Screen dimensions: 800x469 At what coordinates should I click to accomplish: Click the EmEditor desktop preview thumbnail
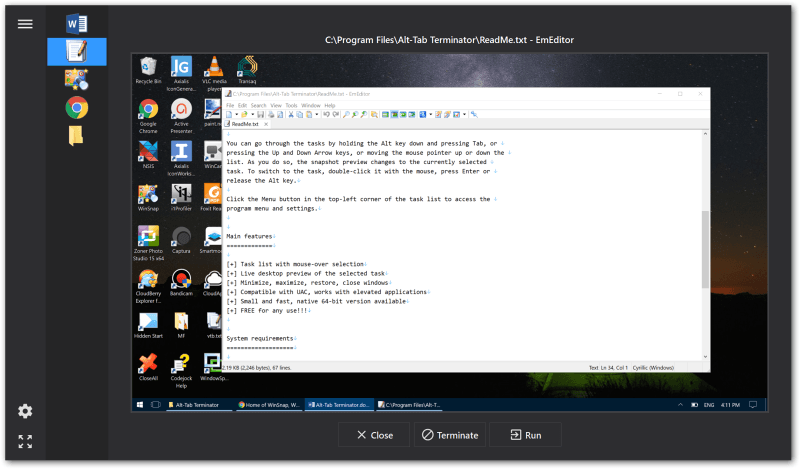449,233
